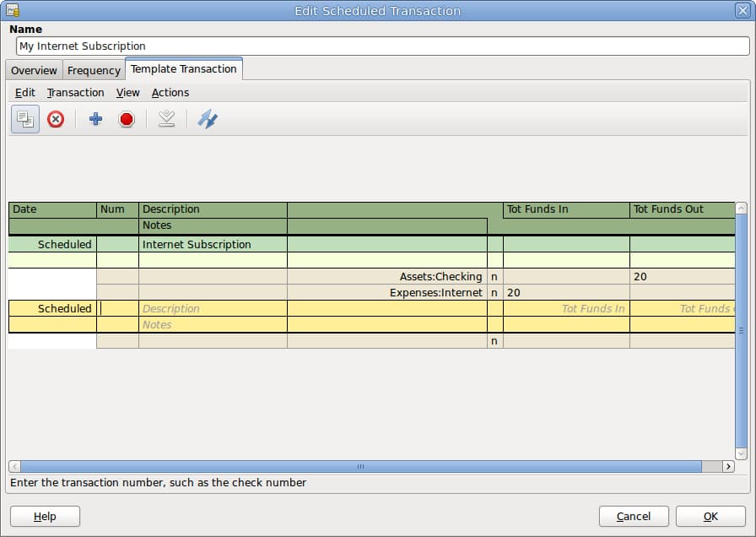Click the register's vertical scrollbar up arrow
The width and height of the screenshot is (756, 537).
(741, 208)
